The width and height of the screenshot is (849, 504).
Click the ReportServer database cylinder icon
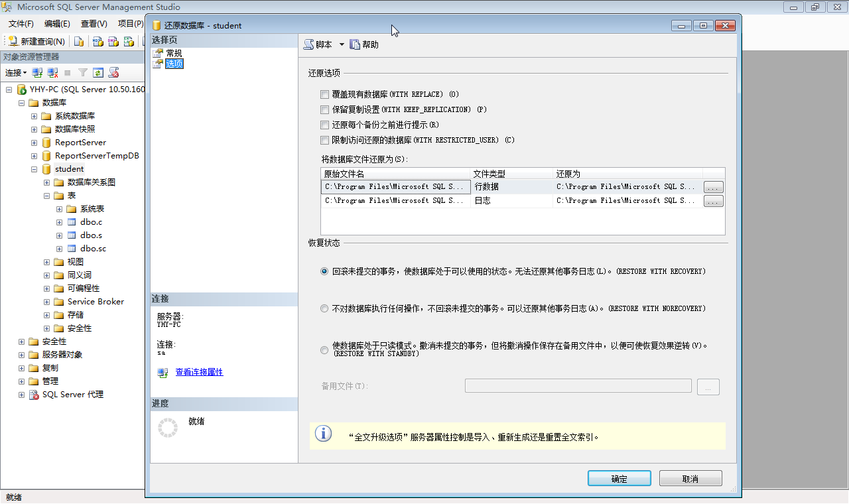(46, 143)
